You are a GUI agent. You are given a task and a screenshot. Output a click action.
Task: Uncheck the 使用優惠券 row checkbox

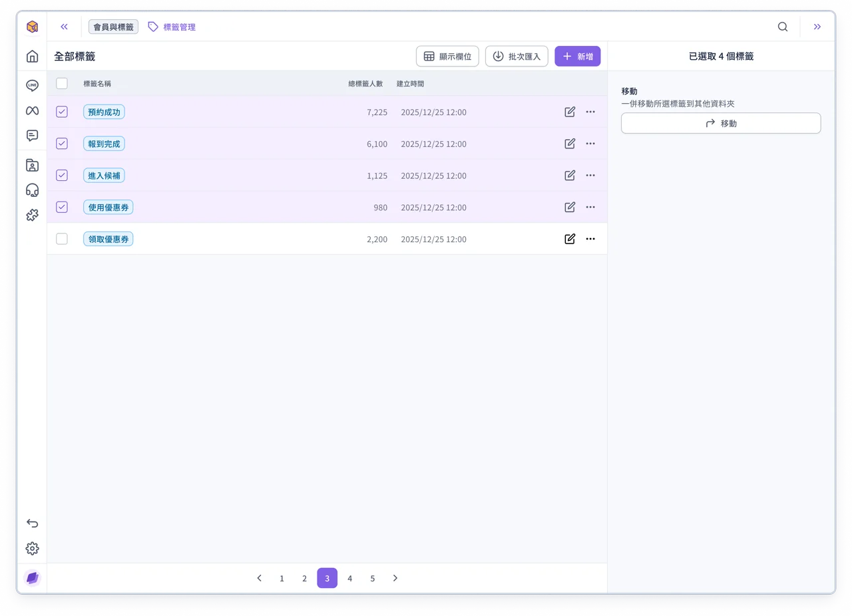coord(62,207)
